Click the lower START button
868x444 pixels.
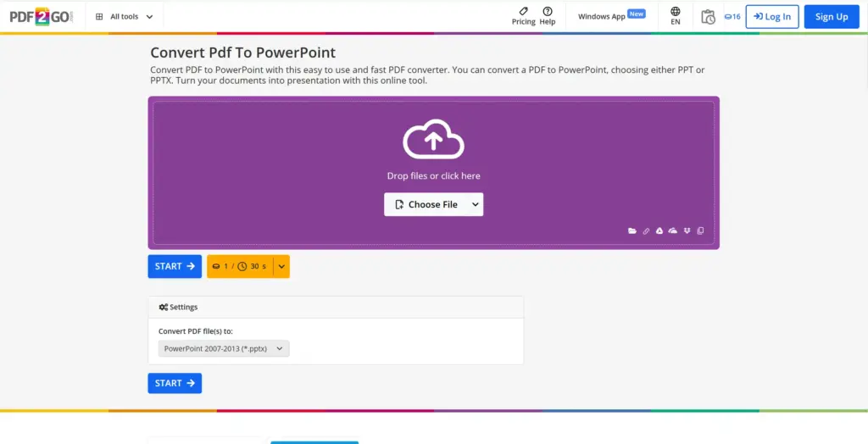click(175, 383)
